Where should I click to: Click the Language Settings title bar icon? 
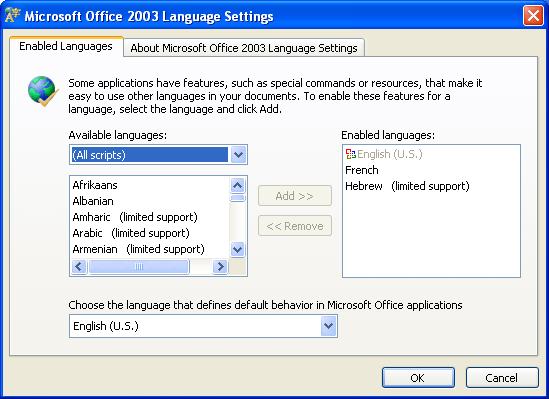12,15
